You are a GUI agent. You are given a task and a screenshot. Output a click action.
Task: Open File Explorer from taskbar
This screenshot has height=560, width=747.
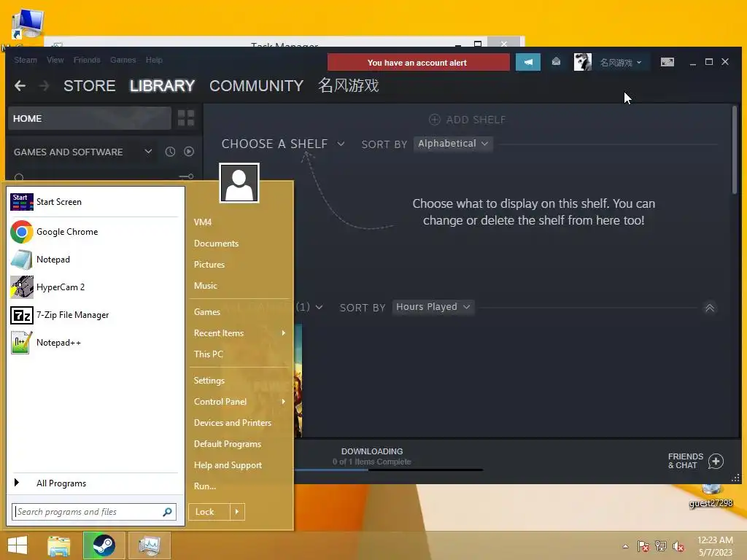[58, 545]
